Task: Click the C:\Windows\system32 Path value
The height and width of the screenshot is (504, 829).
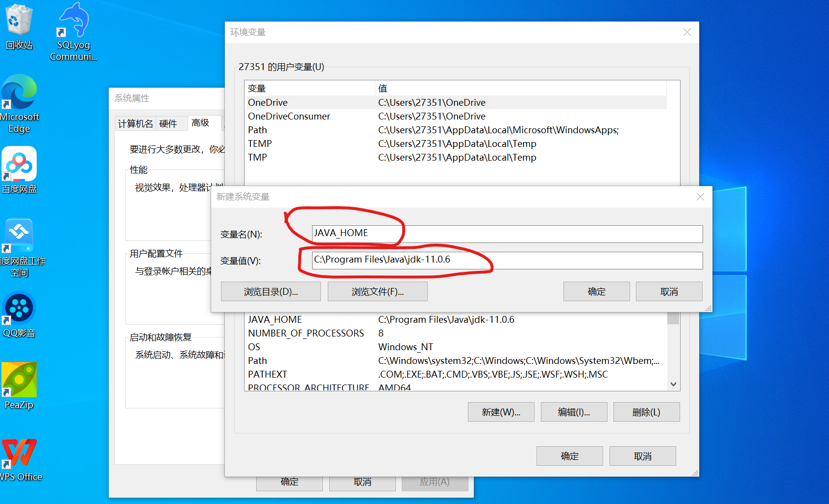Action: point(519,360)
